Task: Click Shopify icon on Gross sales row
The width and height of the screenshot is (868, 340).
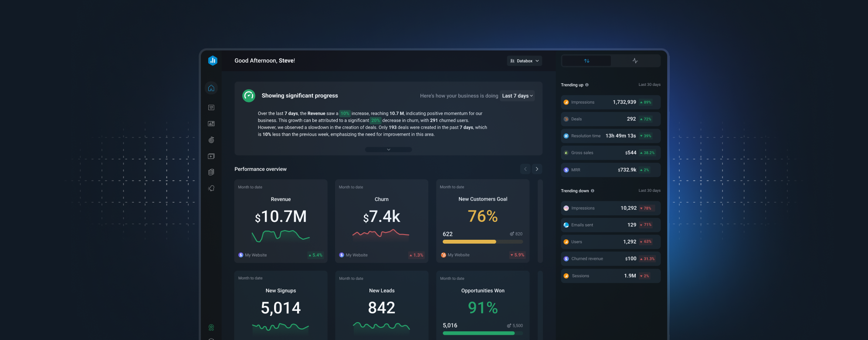Action: (566, 153)
